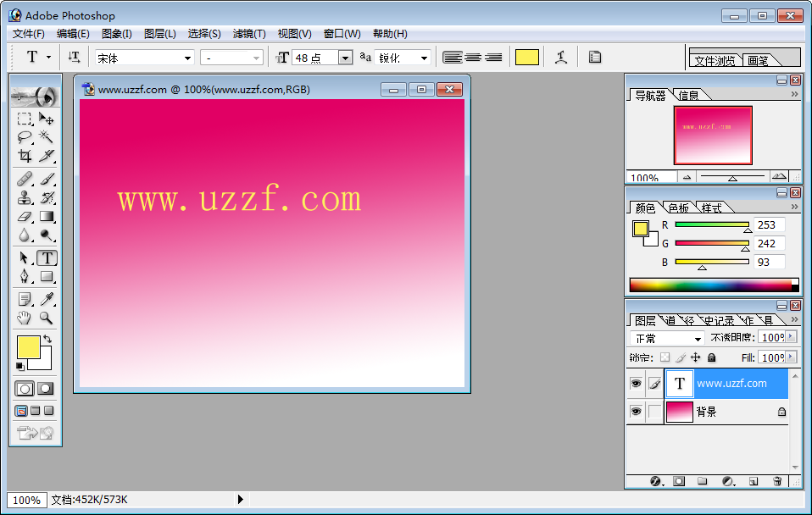
Task: Open the font style dropdown
Action: [x=256, y=58]
